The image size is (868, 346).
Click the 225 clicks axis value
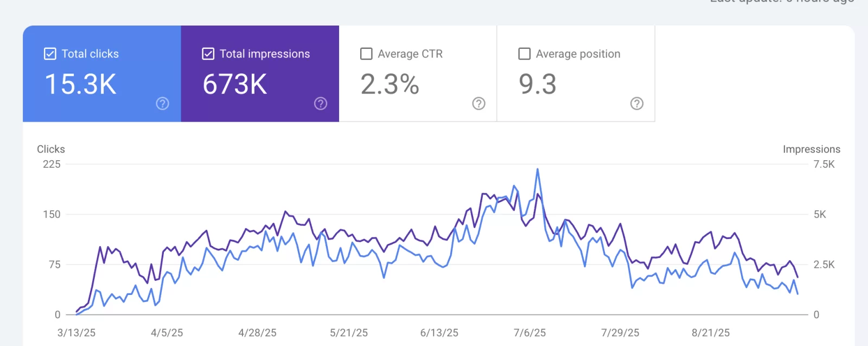tap(52, 164)
